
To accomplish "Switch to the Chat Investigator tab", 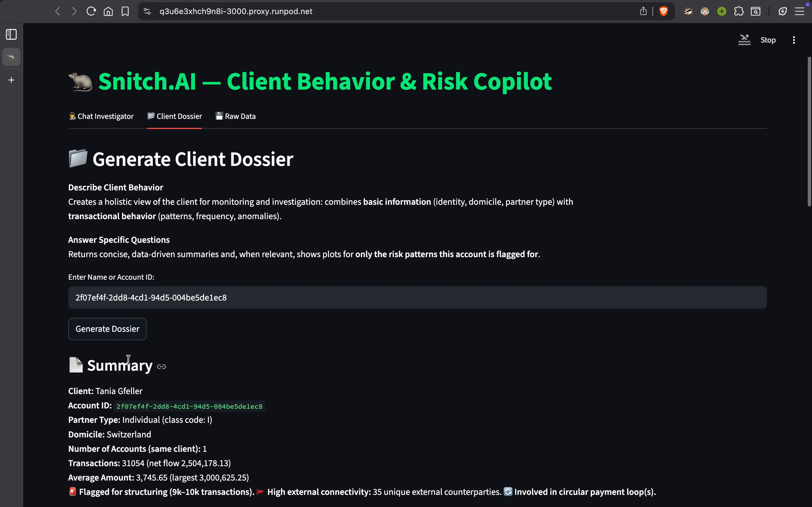I will point(101,116).
